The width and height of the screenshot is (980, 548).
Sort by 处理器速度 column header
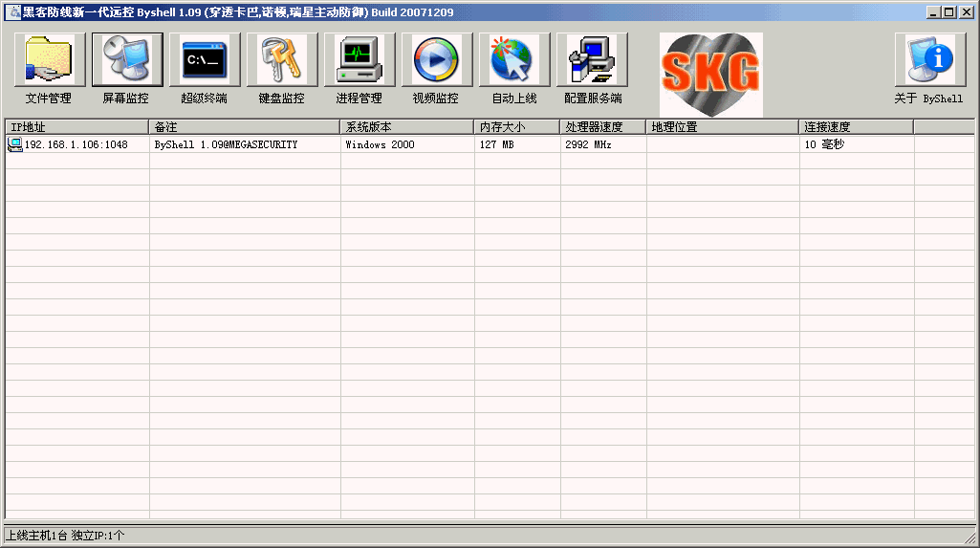[602, 126]
